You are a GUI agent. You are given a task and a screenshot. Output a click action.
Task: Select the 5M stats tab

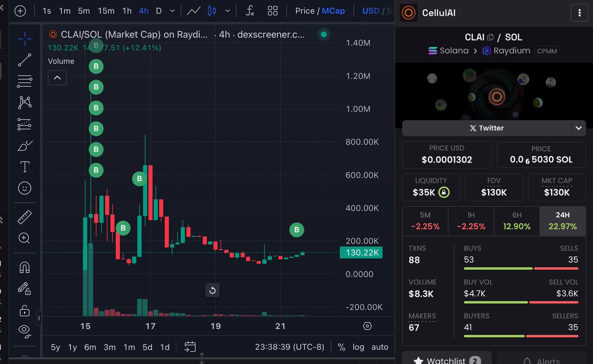(425, 221)
